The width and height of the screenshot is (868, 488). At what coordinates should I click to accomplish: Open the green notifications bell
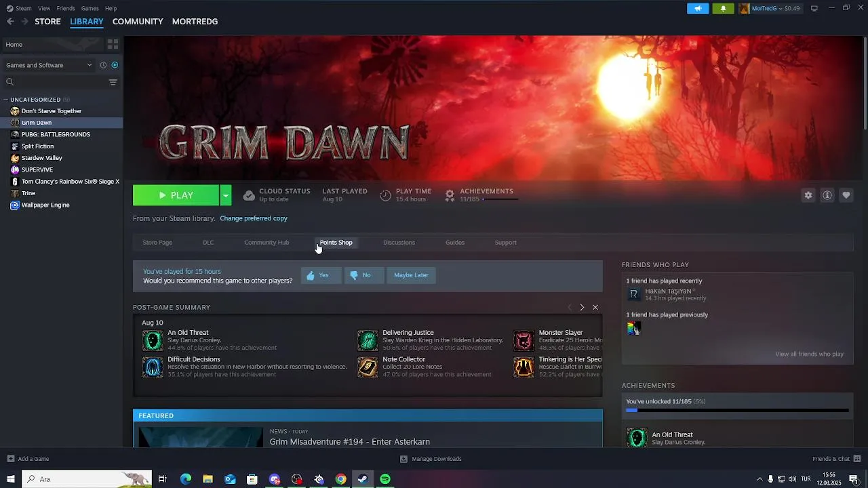723,8
